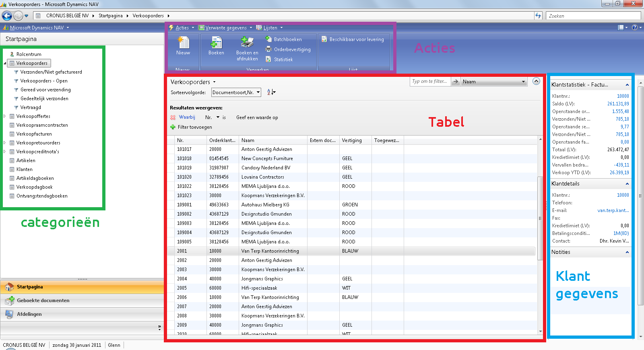Switch to Geboekte documenten pane

click(82, 301)
